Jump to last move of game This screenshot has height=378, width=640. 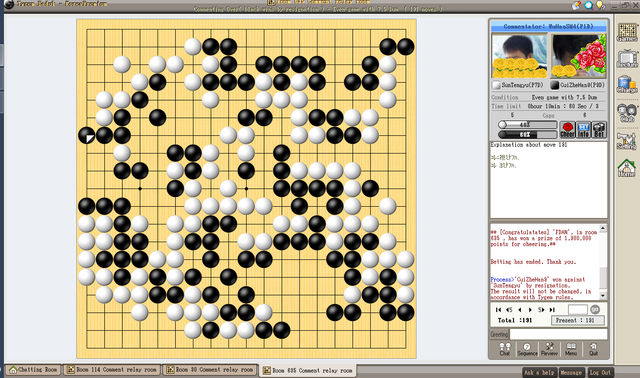click(x=552, y=310)
